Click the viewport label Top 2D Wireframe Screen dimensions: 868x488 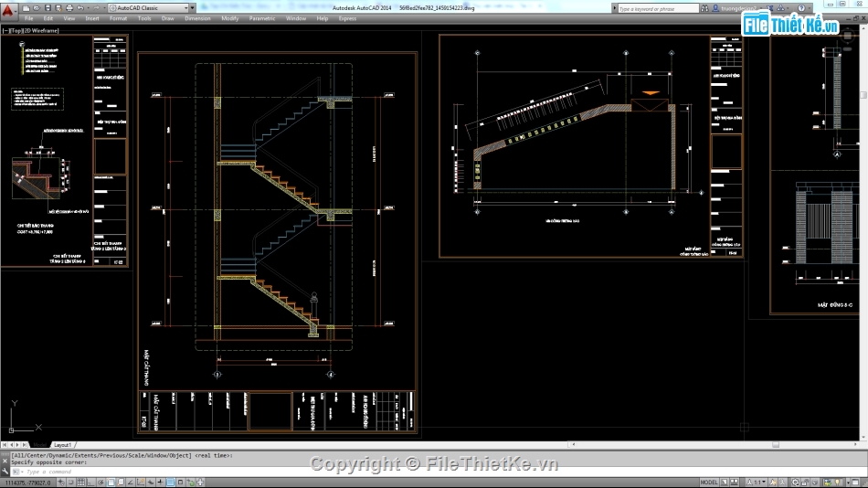[30, 30]
